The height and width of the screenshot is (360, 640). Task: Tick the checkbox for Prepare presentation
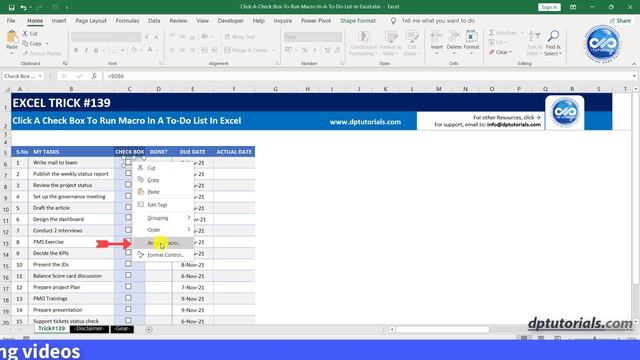click(x=128, y=309)
